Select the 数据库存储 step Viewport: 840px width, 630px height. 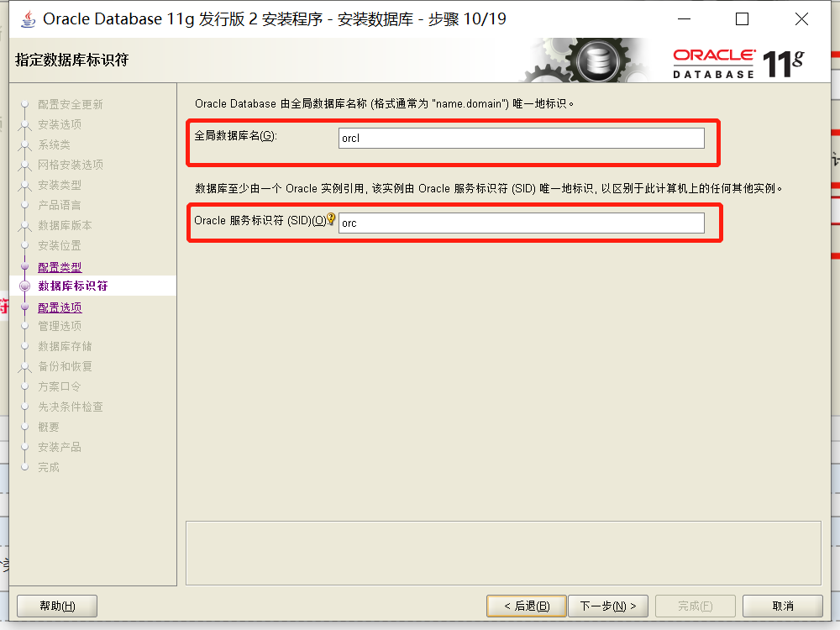65,347
